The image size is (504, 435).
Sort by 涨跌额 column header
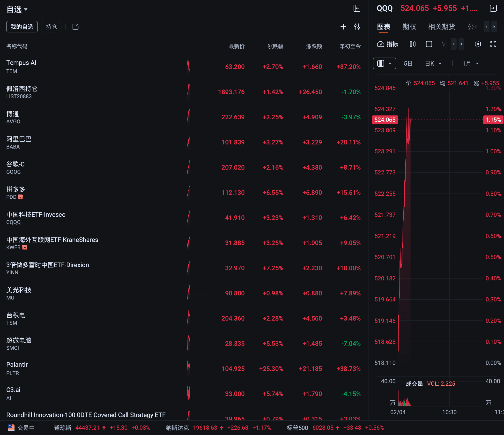click(x=314, y=46)
